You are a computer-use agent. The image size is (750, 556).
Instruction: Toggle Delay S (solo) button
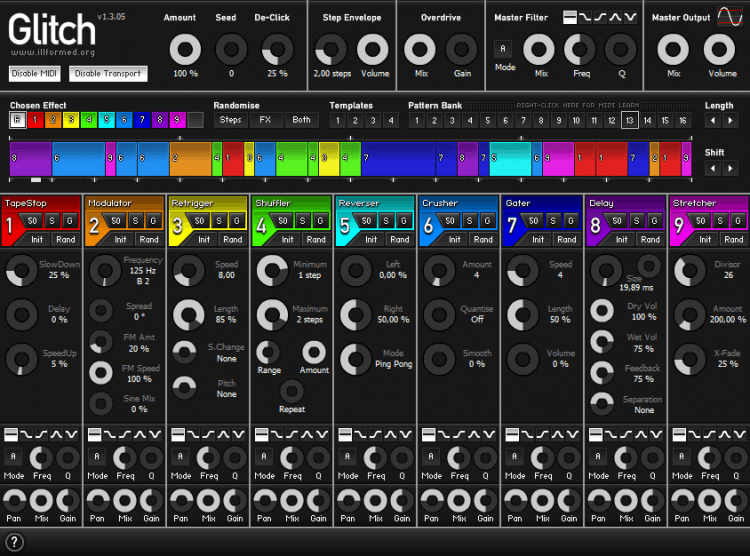pos(637,221)
